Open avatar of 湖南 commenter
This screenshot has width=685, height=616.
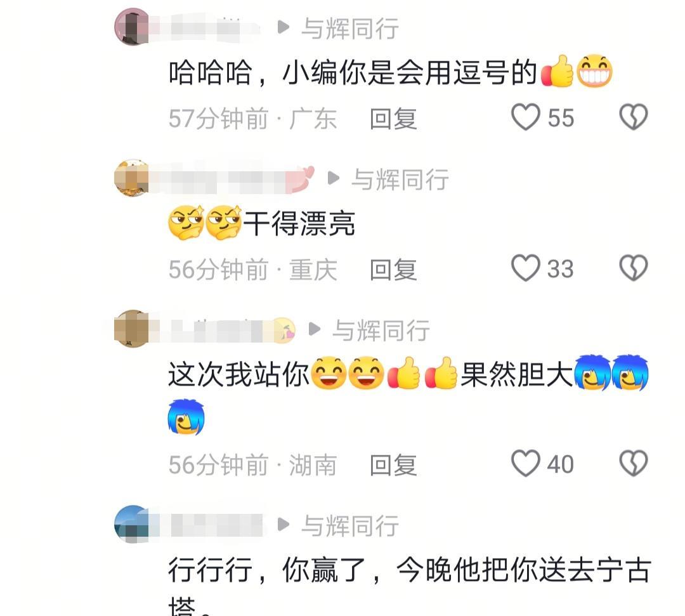click(131, 329)
